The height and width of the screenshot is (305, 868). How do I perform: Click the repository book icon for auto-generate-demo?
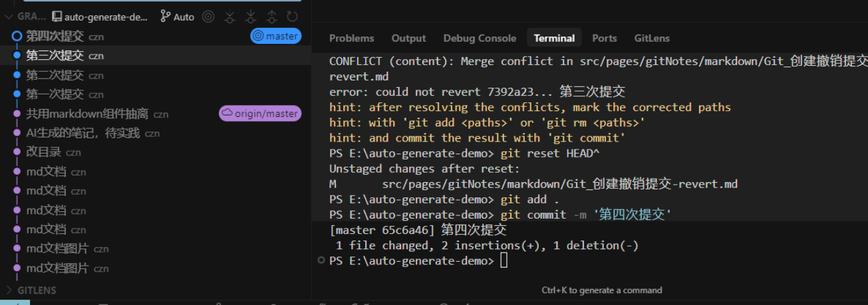point(57,17)
